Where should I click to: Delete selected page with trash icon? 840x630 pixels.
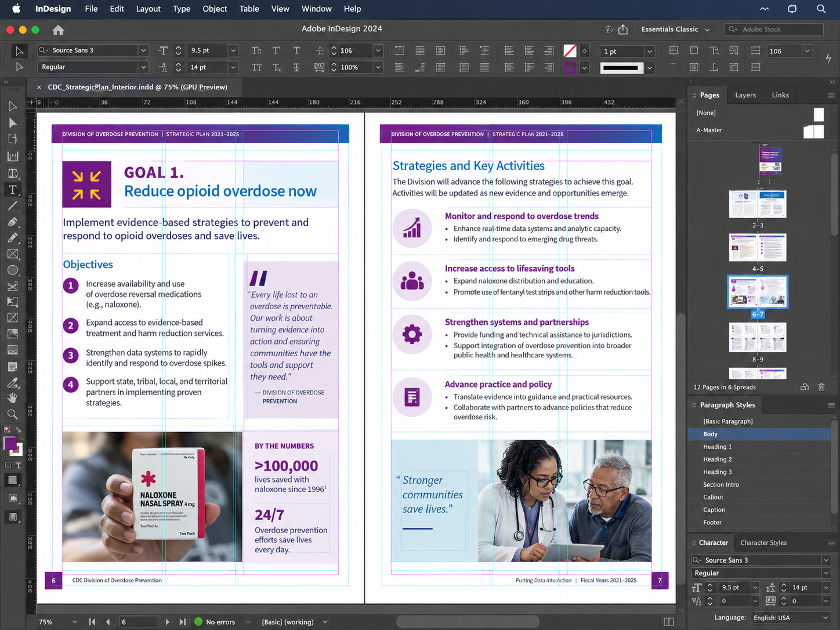coord(821,387)
